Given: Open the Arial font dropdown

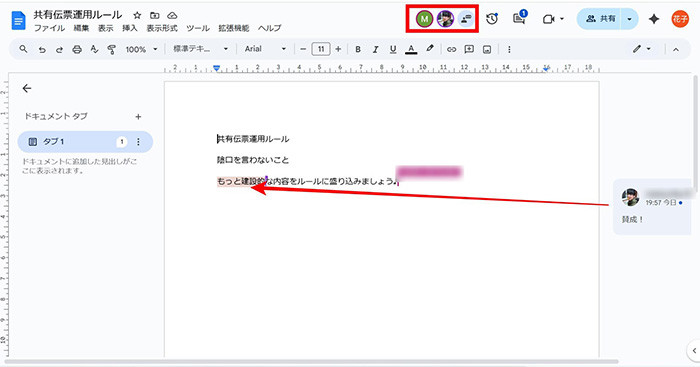Looking at the screenshot, I should point(265,49).
